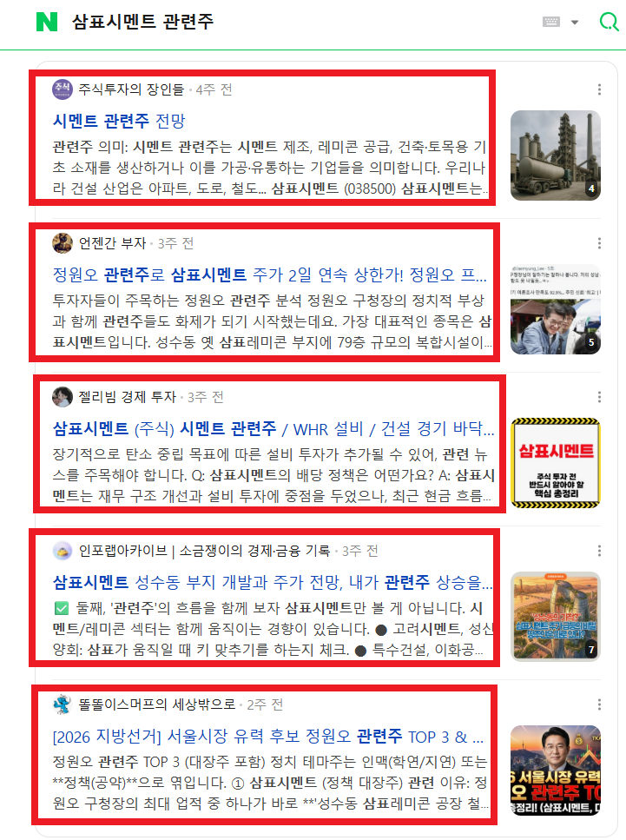Click 주식투자의 장인들 profile avatar
Viewport: 626px width, 840px height.
(x=63, y=89)
